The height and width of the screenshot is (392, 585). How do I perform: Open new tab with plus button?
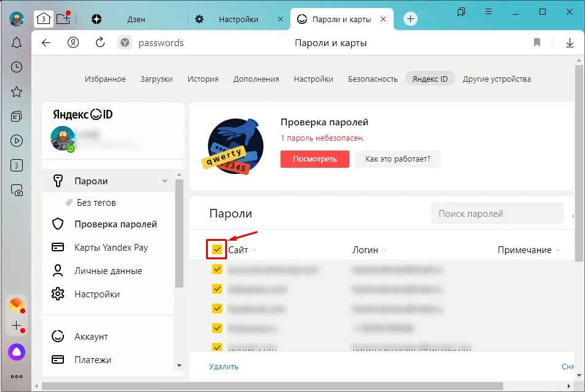pos(410,18)
